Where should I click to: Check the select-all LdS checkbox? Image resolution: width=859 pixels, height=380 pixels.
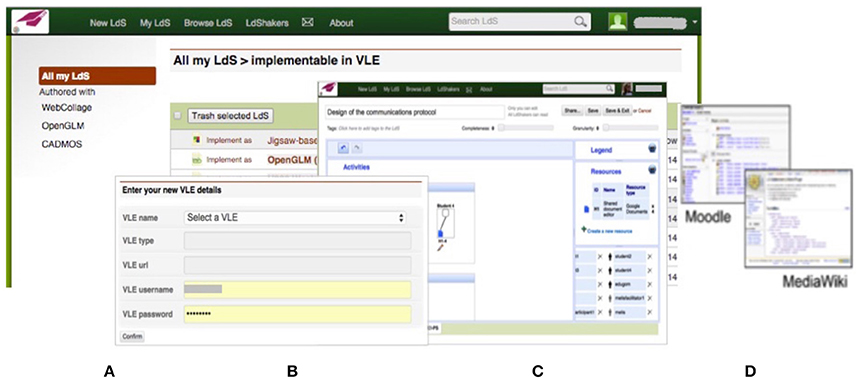pos(177,116)
